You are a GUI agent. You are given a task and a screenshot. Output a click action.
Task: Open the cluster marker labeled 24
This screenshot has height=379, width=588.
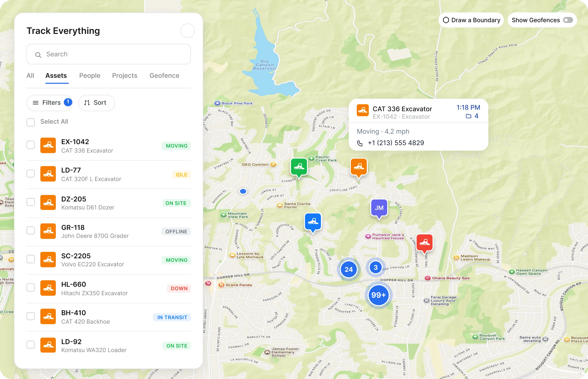[x=349, y=269]
